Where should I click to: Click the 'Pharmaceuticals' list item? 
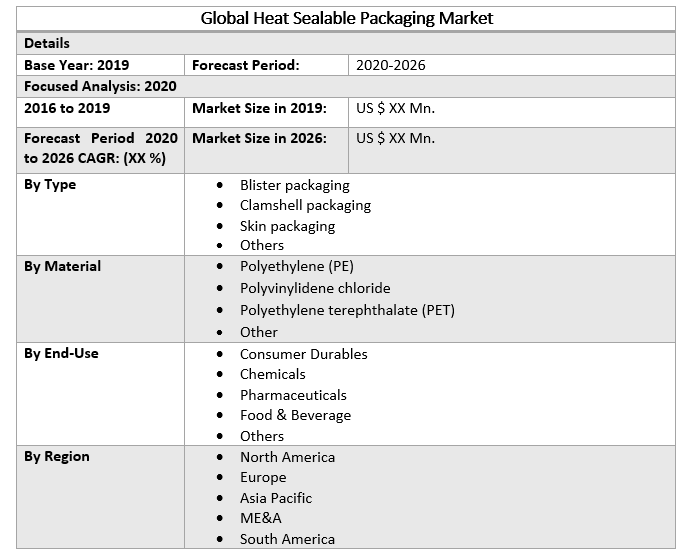[293, 395]
